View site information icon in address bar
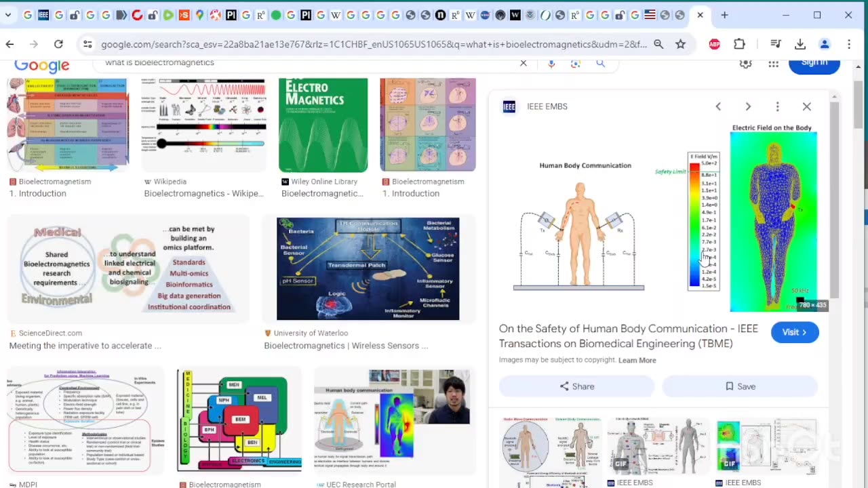 (87, 44)
